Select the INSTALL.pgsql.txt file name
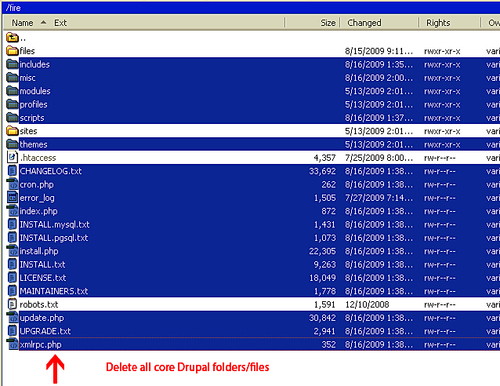Viewport: 500px width, 386px height. pyautogui.click(x=54, y=238)
